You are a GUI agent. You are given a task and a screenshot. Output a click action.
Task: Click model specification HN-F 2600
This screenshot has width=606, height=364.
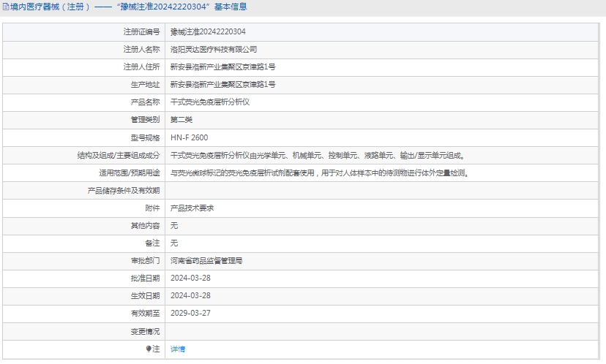pyautogui.click(x=189, y=137)
